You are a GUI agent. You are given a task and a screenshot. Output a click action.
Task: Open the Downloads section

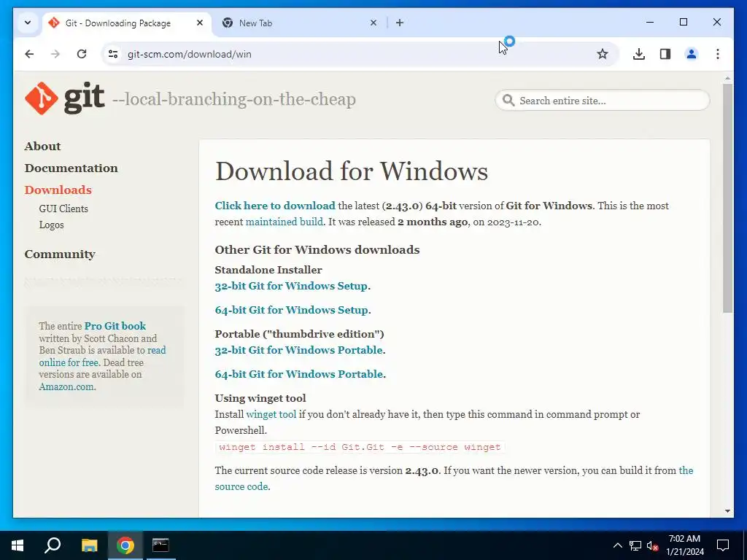(x=58, y=190)
